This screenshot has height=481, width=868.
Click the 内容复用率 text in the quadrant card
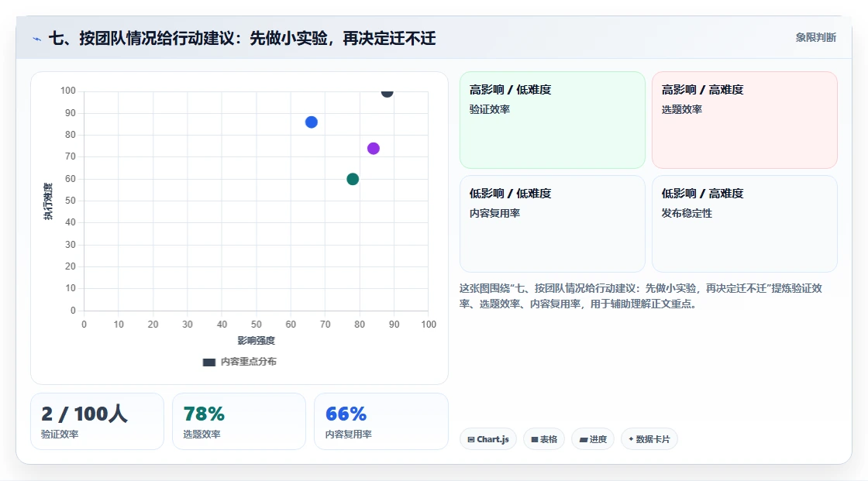coord(494,213)
